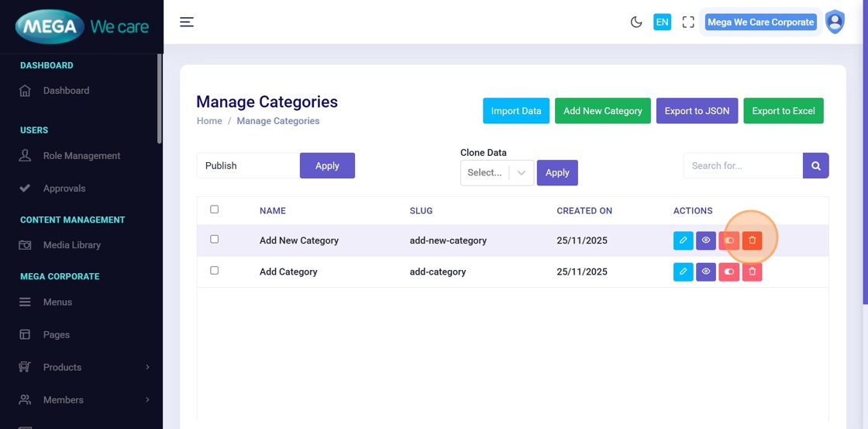Viewport: 868px width, 429px height.
Task: Edit the Add New Category row
Action: [x=683, y=240]
